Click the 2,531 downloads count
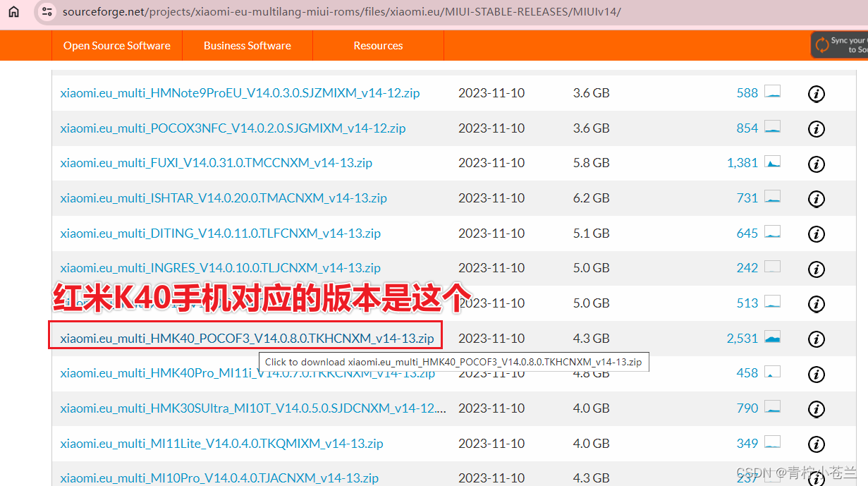The height and width of the screenshot is (486, 868). click(x=742, y=339)
